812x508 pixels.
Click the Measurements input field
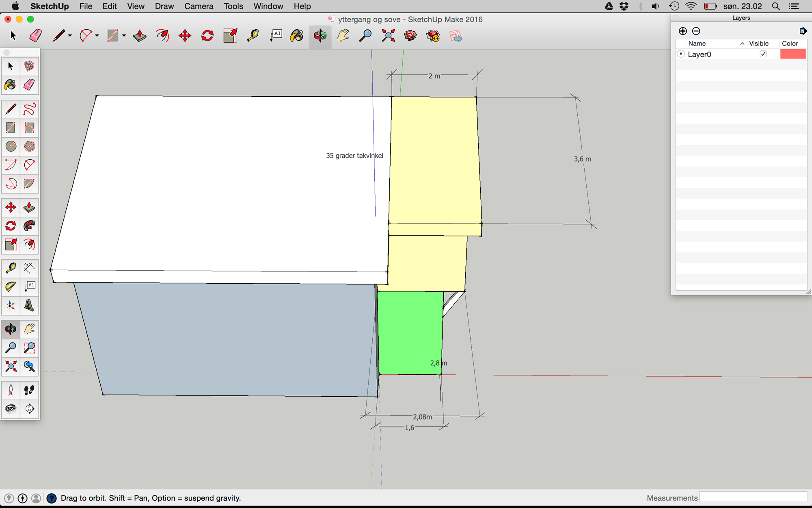(x=753, y=497)
